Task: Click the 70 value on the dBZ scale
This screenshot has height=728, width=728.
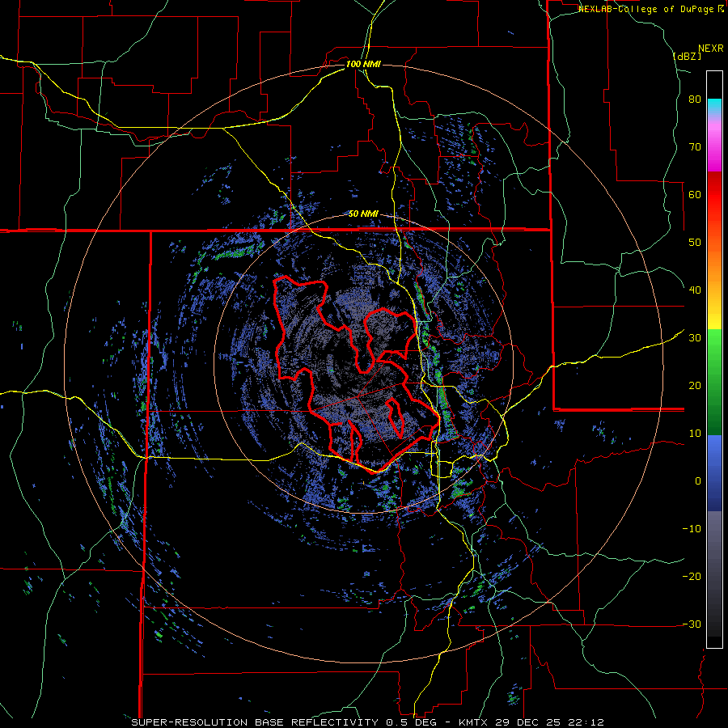Action: [695, 146]
